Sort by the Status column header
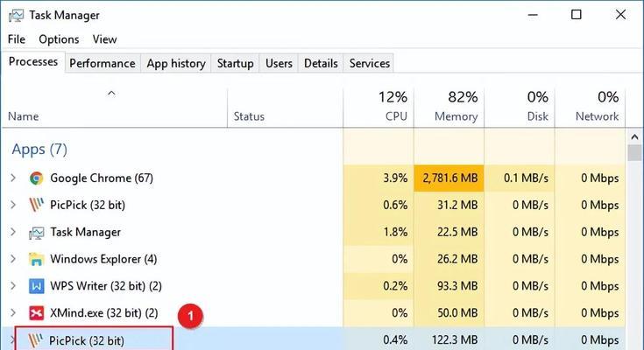 coord(285,108)
